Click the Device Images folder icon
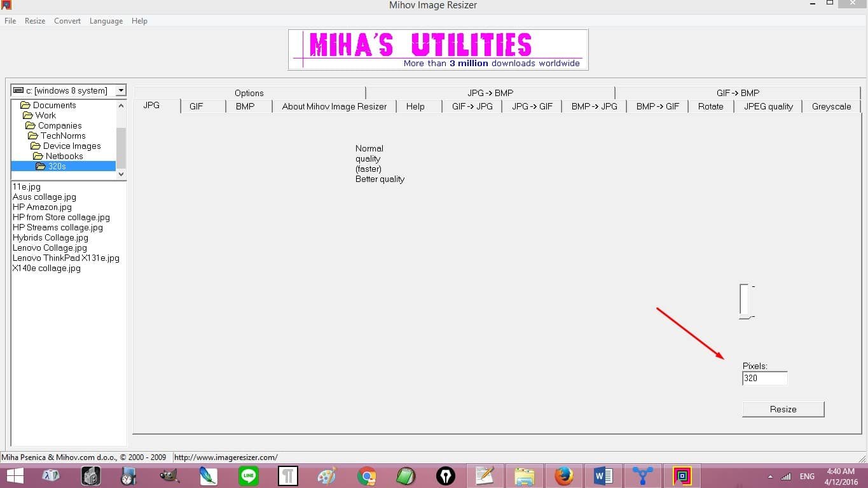This screenshot has width=868, height=488. (36, 146)
